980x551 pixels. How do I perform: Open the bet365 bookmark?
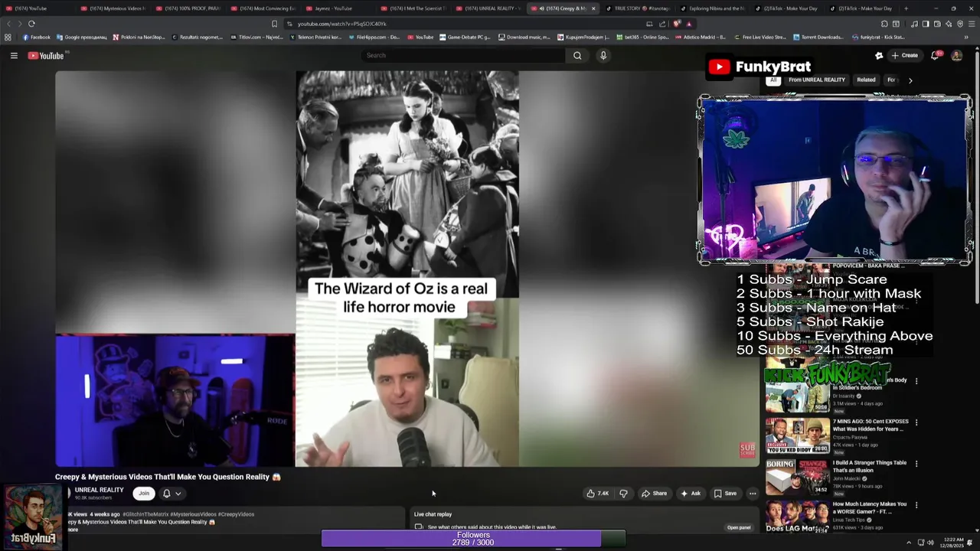(642, 37)
